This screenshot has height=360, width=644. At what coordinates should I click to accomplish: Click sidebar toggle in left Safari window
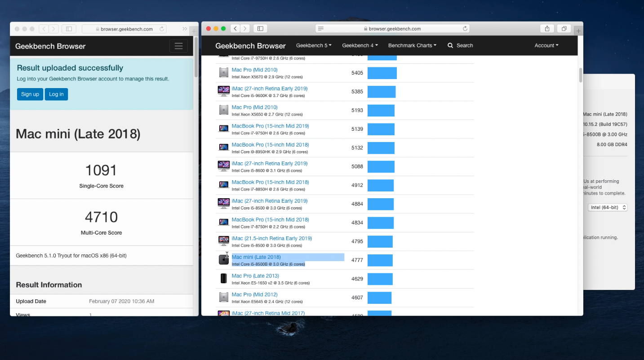click(69, 29)
